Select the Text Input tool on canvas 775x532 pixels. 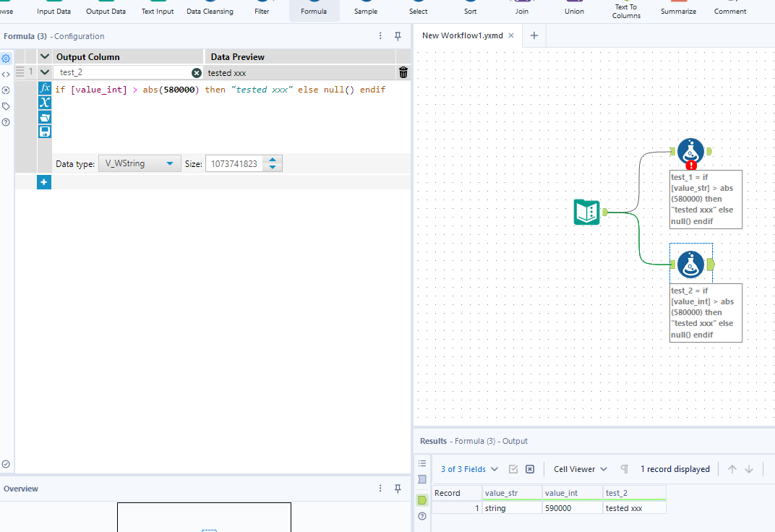[587, 213]
